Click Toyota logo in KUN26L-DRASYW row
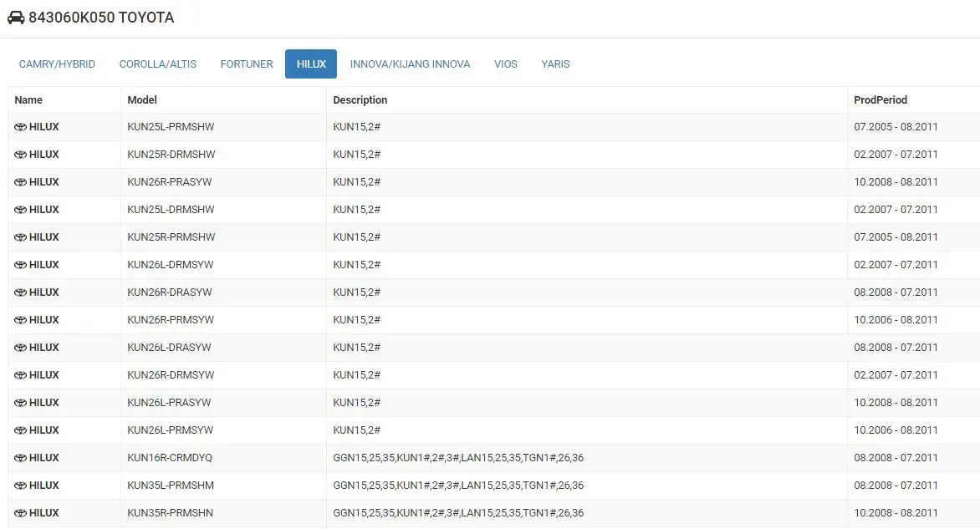This screenshot has width=980, height=529. 20,348
